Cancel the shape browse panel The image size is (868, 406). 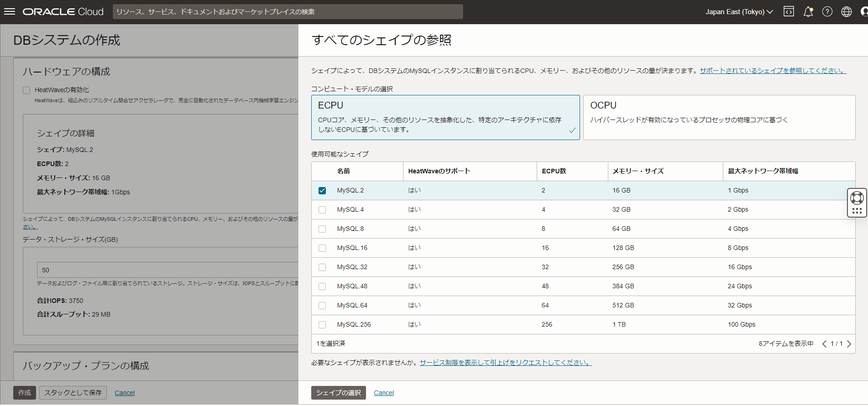(x=384, y=393)
